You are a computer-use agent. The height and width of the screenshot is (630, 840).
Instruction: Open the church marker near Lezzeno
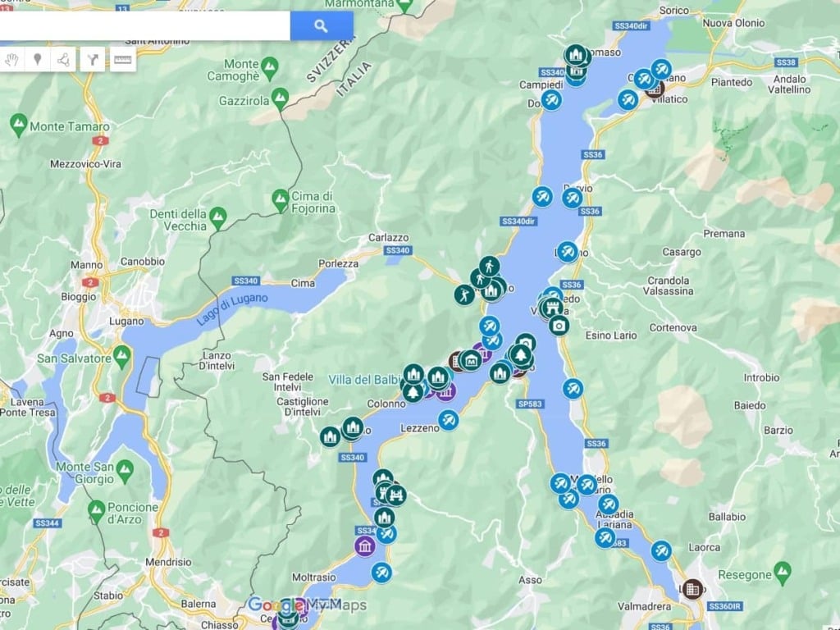tap(354, 427)
